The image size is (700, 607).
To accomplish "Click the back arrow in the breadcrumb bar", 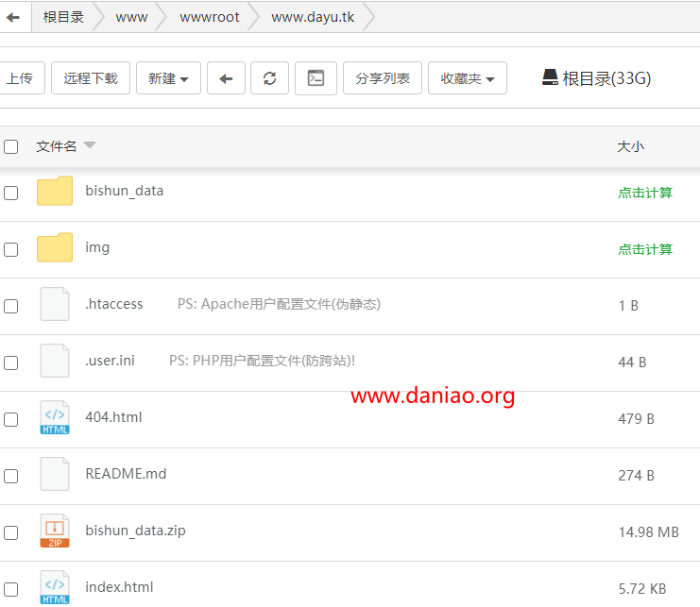I will (x=13, y=17).
